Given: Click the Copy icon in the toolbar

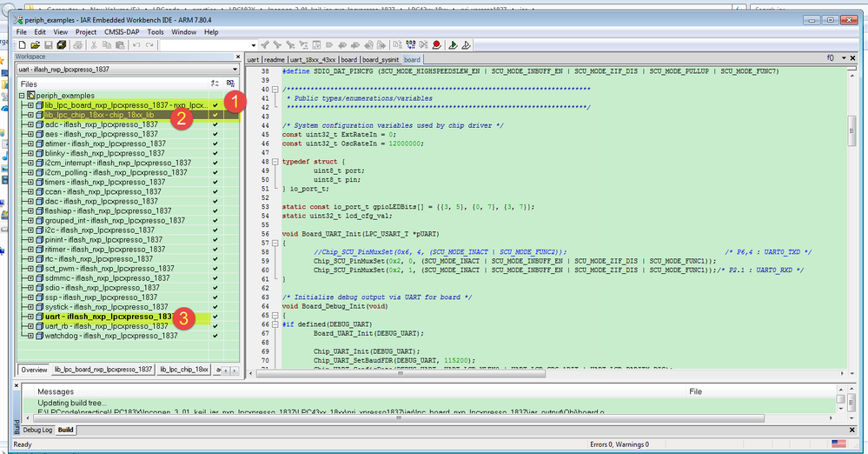Looking at the screenshot, I should point(107,45).
